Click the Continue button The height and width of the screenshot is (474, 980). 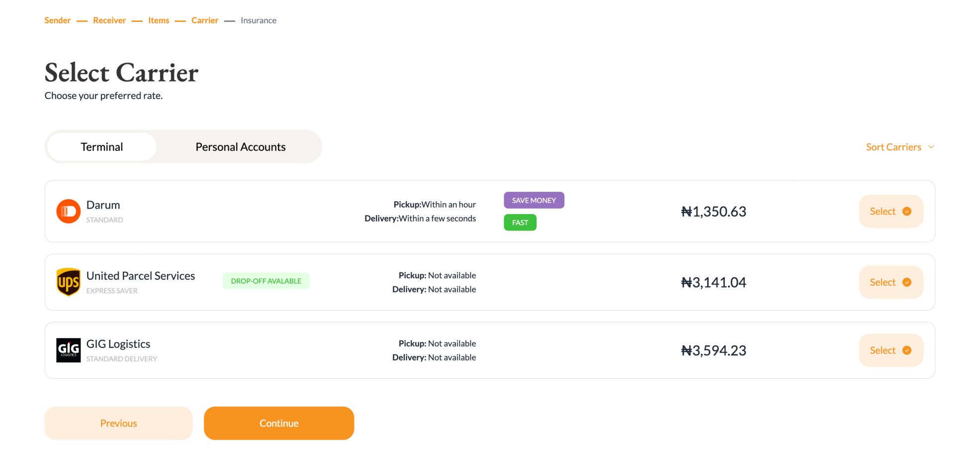[279, 423]
